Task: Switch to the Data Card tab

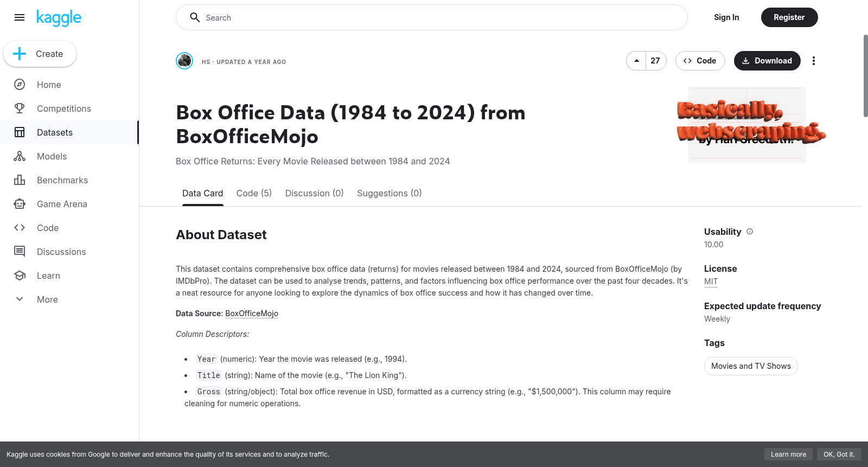Action: click(x=203, y=193)
